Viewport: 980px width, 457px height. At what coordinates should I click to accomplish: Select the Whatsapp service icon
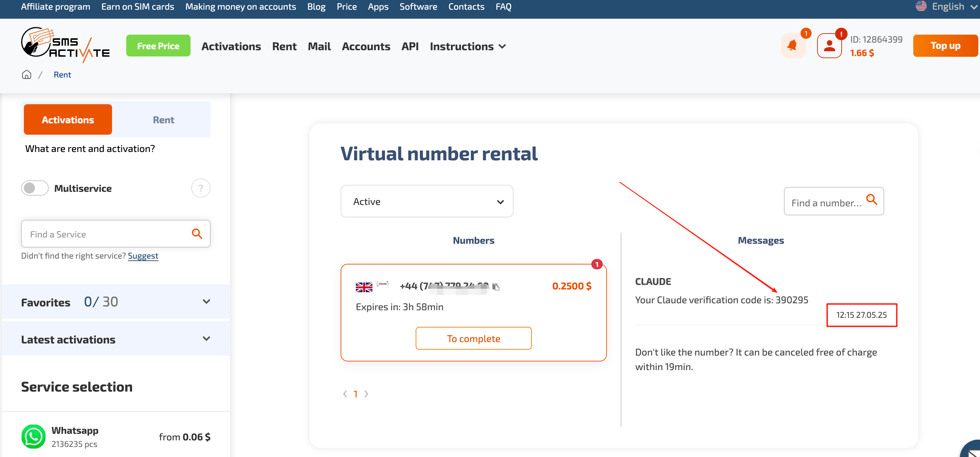tap(34, 437)
